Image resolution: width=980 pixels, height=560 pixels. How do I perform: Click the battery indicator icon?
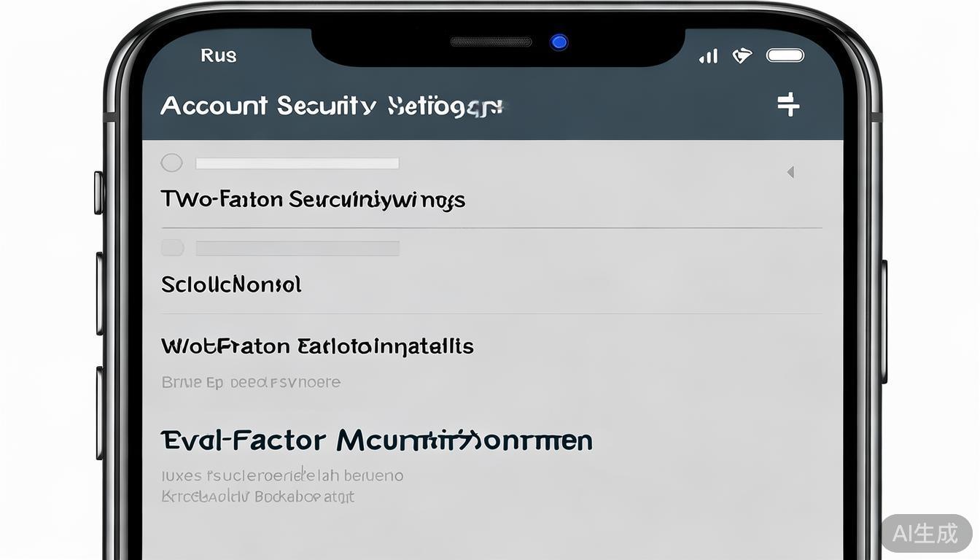pos(785,55)
